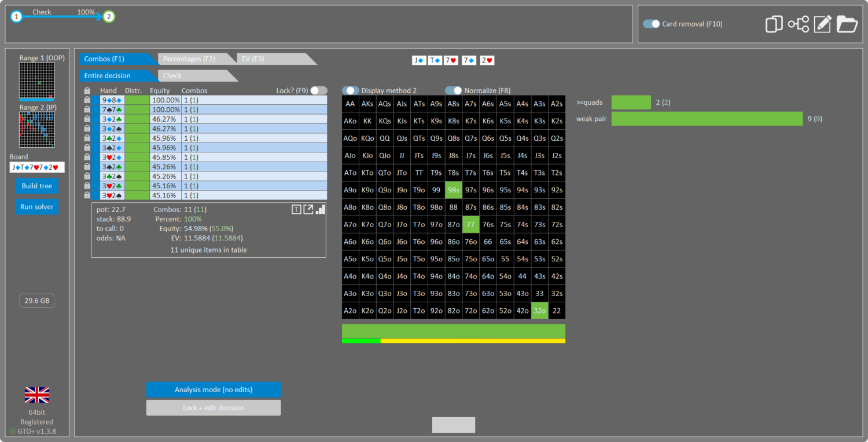Click the green weak pair bar
Viewport: 868px width, 442px height.
pos(707,119)
